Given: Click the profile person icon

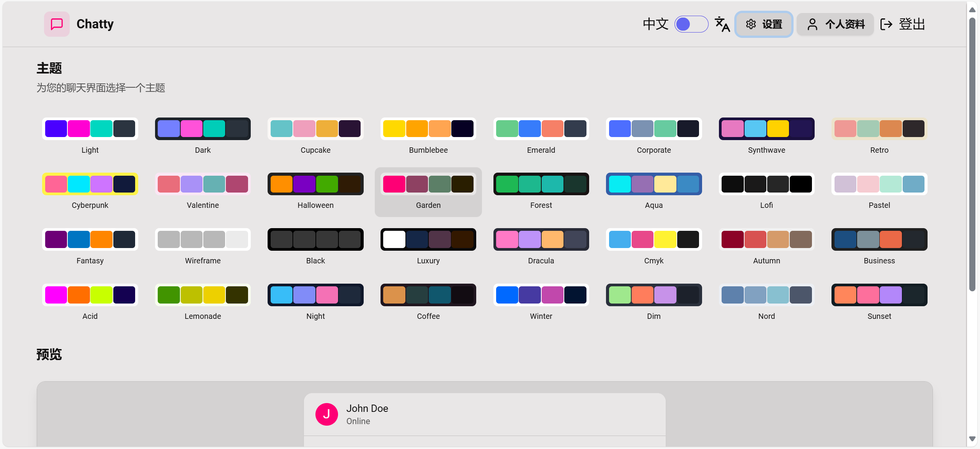Looking at the screenshot, I should click(x=812, y=24).
